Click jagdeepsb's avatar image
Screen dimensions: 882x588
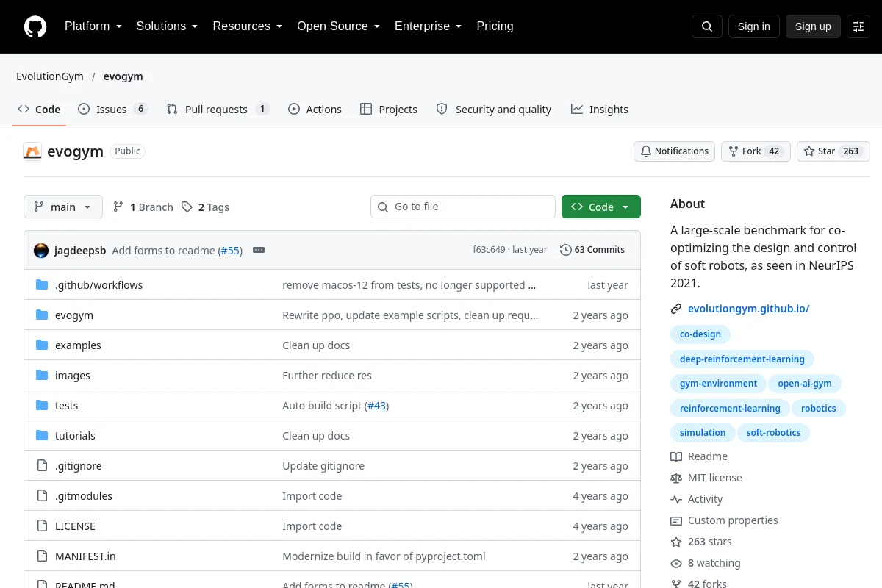pyautogui.click(x=41, y=250)
